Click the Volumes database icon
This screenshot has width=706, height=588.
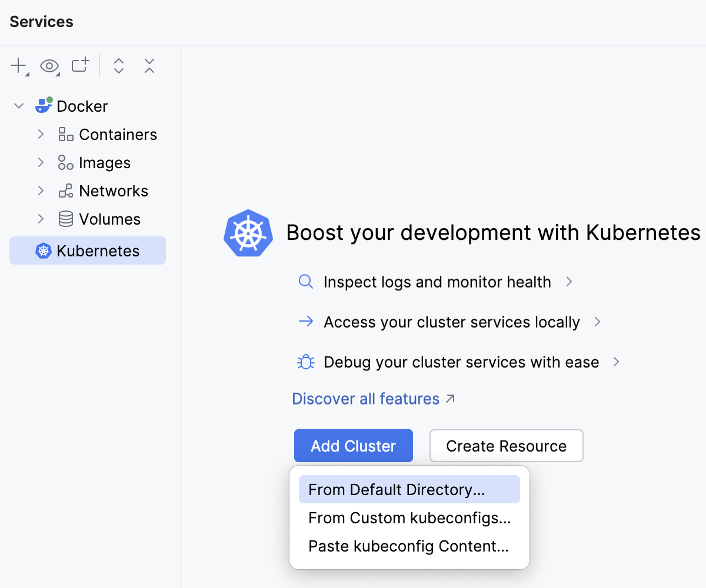[66, 219]
